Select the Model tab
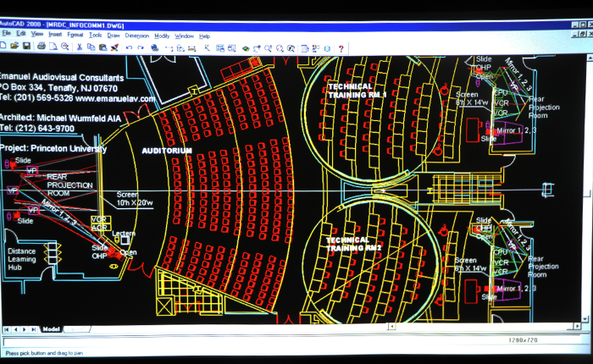This screenshot has width=593, height=364. (51, 329)
